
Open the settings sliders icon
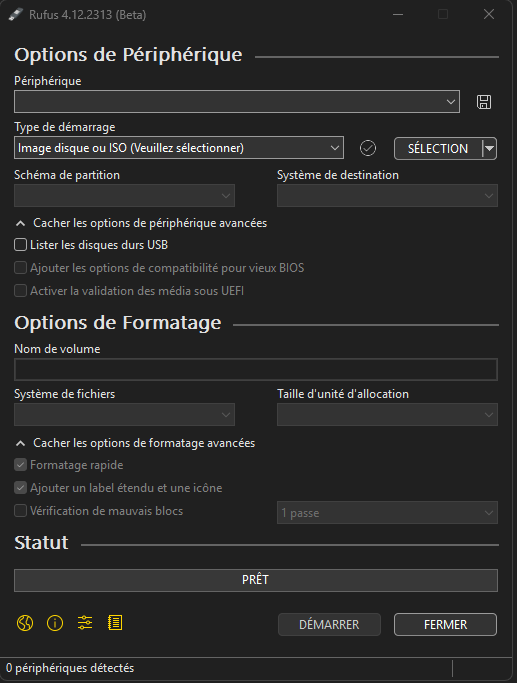(85, 623)
